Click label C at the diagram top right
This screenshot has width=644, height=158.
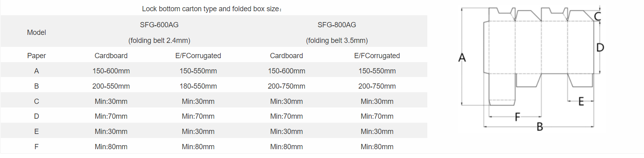point(598,16)
